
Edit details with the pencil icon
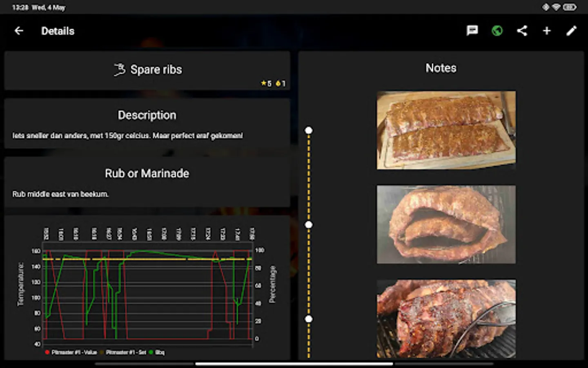tap(571, 31)
